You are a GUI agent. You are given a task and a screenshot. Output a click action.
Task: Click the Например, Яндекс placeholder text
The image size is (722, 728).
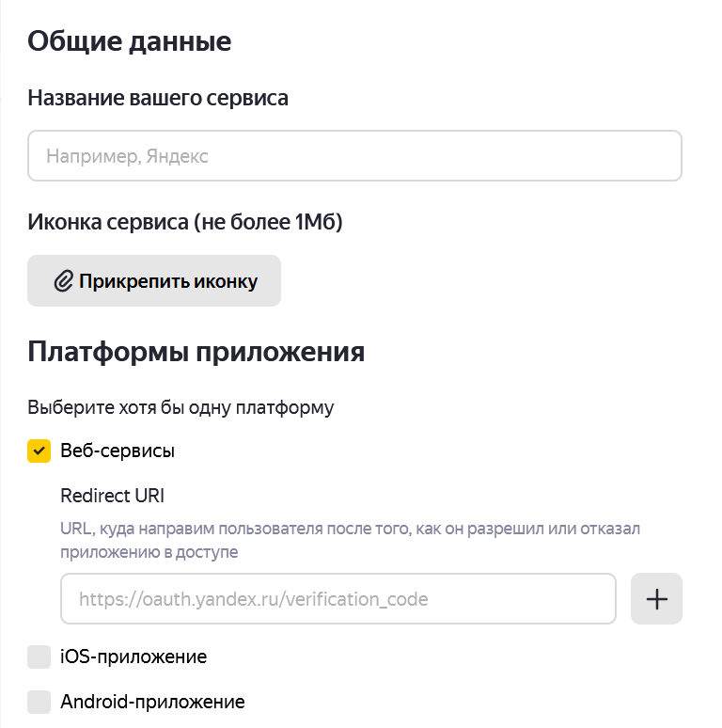128,156
